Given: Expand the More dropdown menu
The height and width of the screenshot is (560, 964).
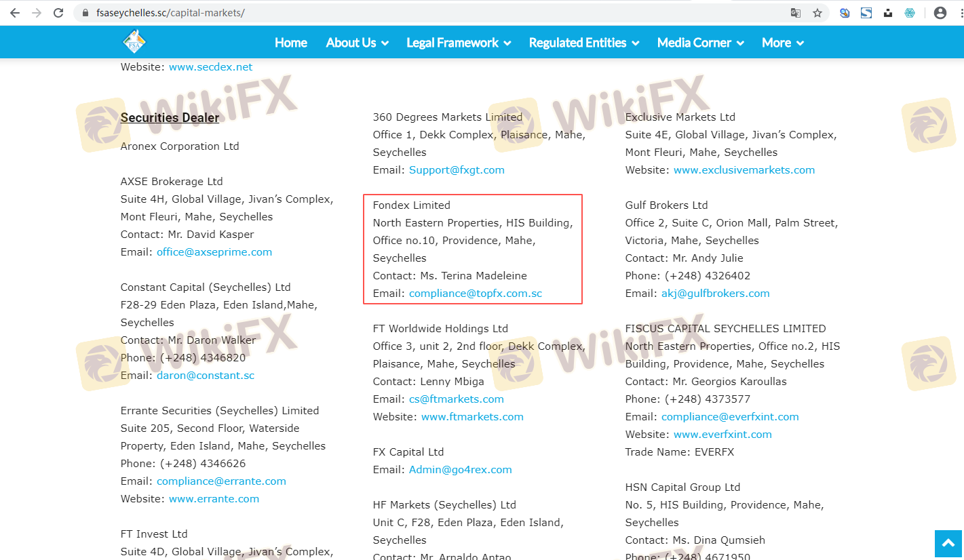Looking at the screenshot, I should [783, 43].
